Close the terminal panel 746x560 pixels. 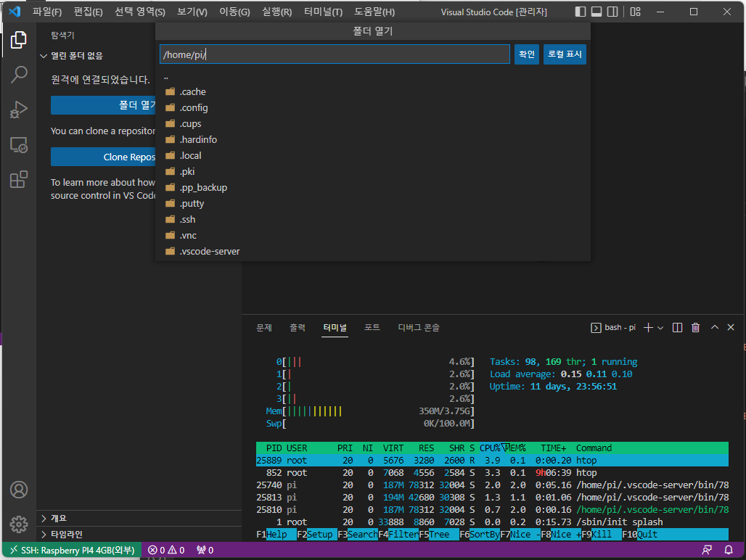[731, 327]
